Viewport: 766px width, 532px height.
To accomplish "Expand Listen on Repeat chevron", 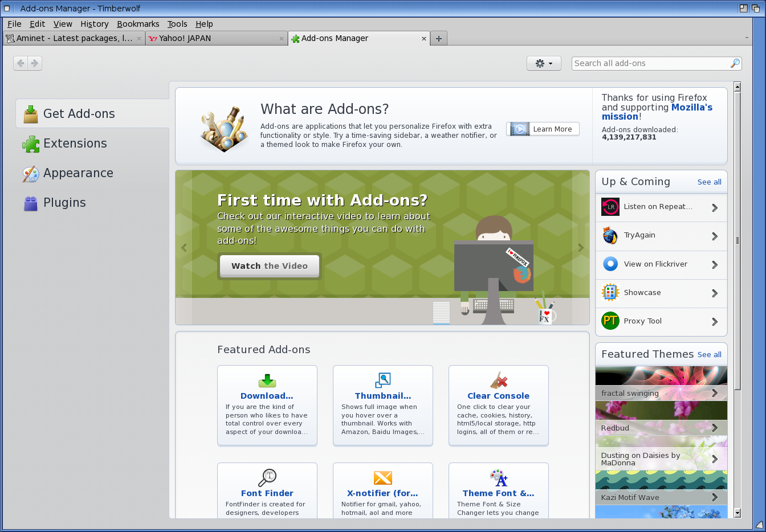I will (x=715, y=208).
